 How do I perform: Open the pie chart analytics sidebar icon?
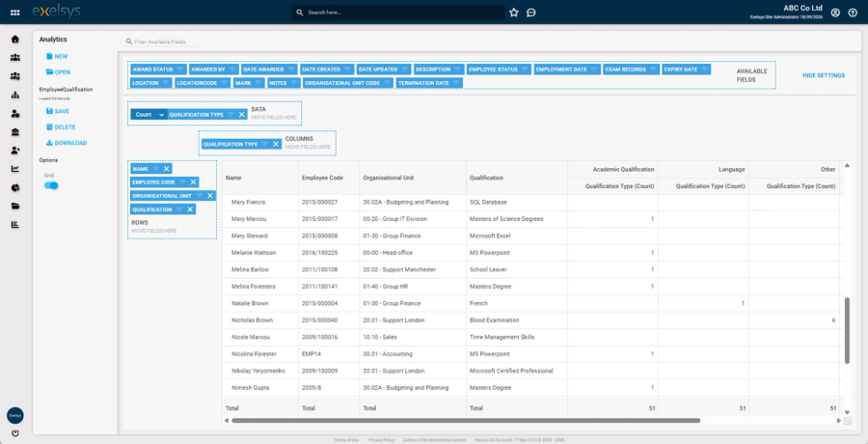tap(14, 187)
